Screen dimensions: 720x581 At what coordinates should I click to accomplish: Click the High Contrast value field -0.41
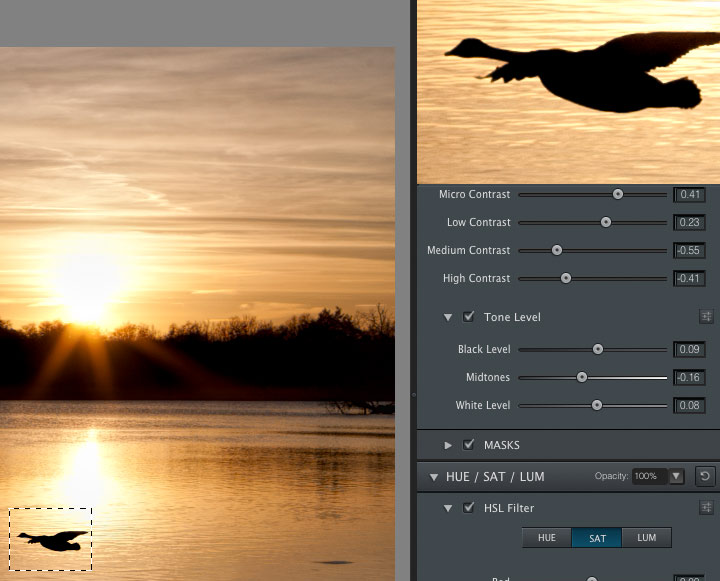click(689, 278)
